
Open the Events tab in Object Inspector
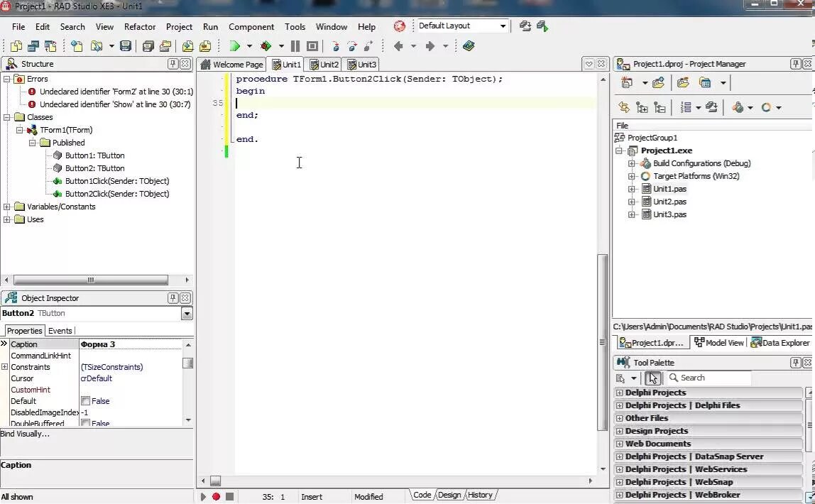60,331
